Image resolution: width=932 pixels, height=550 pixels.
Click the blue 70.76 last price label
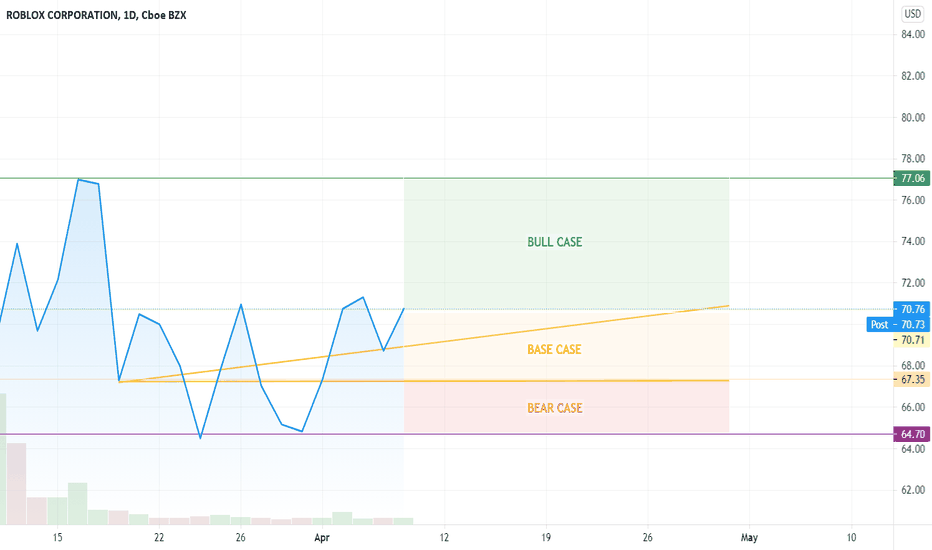(912, 309)
